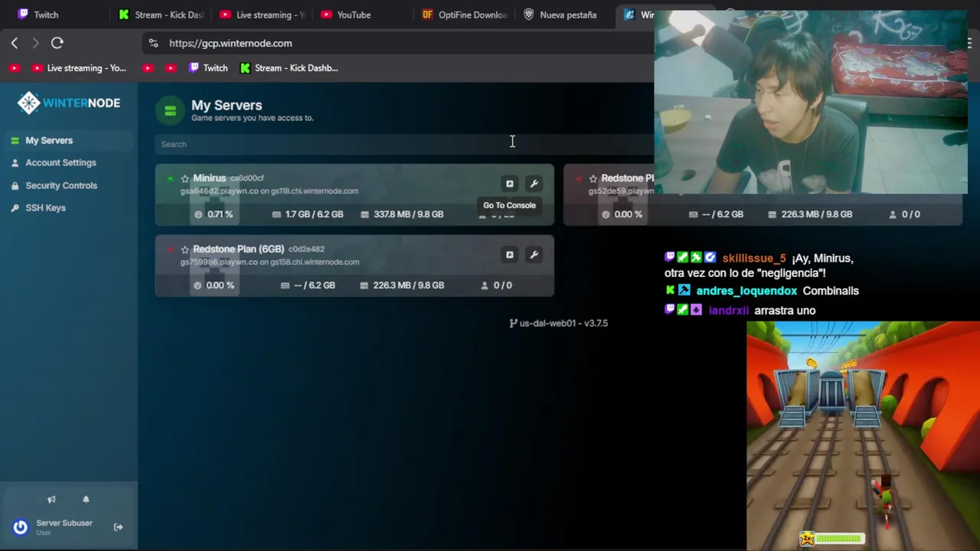The width and height of the screenshot is (980, 551).
Task: Click chat username iandrxii
Action: (728, 311)
